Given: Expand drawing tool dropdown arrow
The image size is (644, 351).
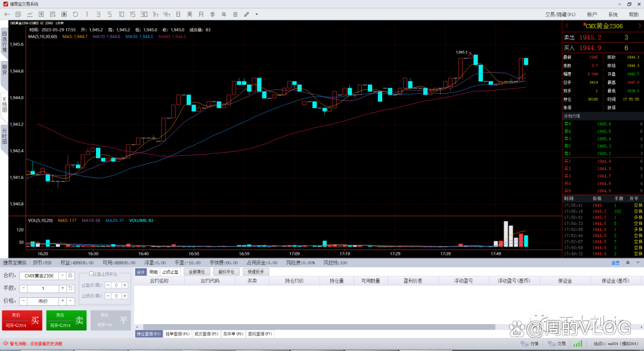Looking at the screenshot, I should (256, 14).
